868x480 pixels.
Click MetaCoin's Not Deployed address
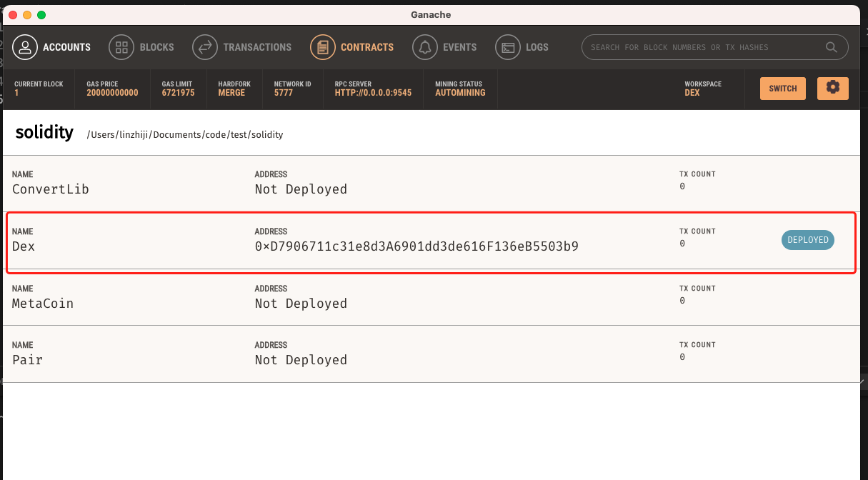click(x=301, y=304)
